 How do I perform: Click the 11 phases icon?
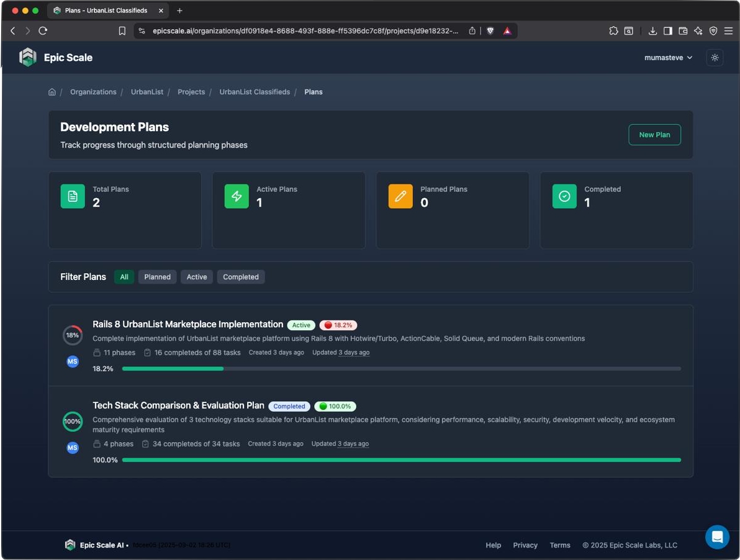[97, 353]
